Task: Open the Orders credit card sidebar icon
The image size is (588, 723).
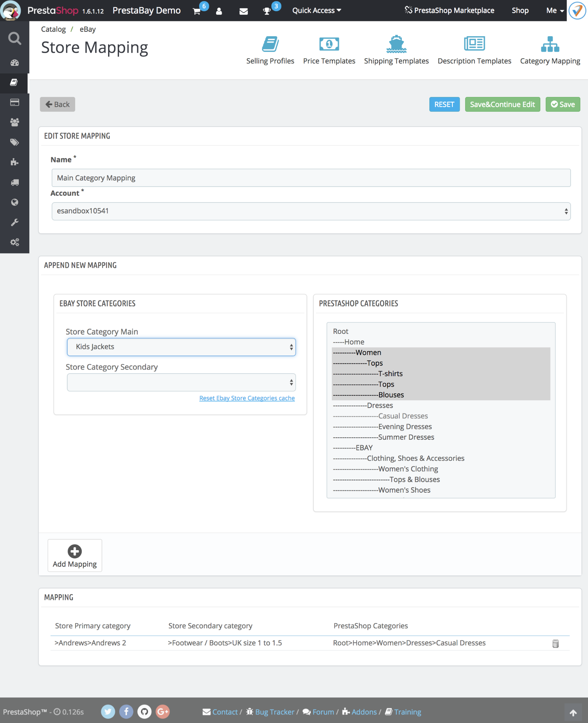Action: click(14, 102)
